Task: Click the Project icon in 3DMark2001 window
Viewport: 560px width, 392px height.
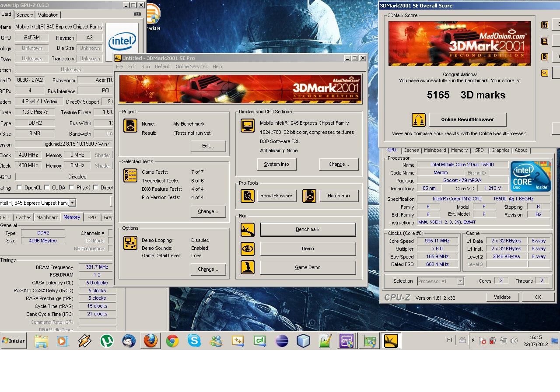Action: tap(130, 126)
